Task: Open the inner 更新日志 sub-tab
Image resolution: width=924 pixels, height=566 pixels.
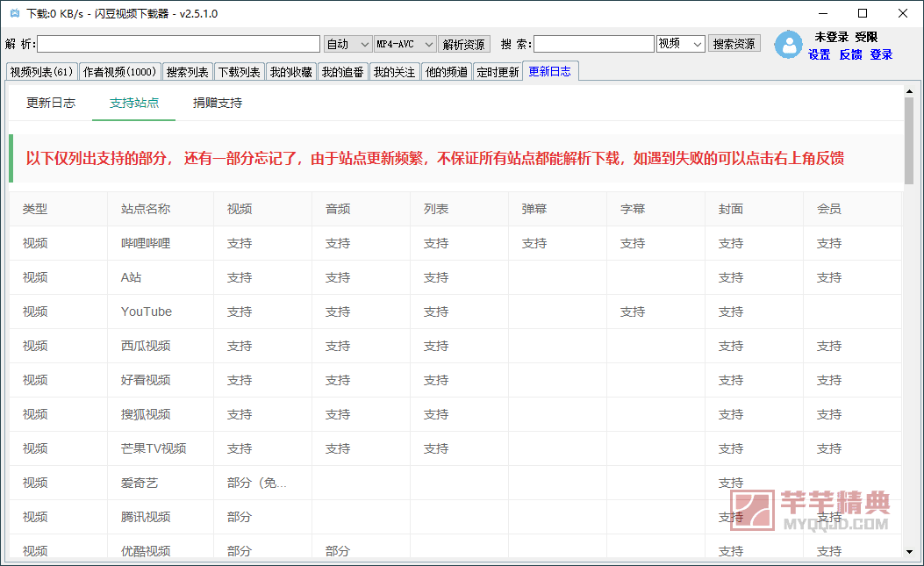Action: click(x=51, y=104)
